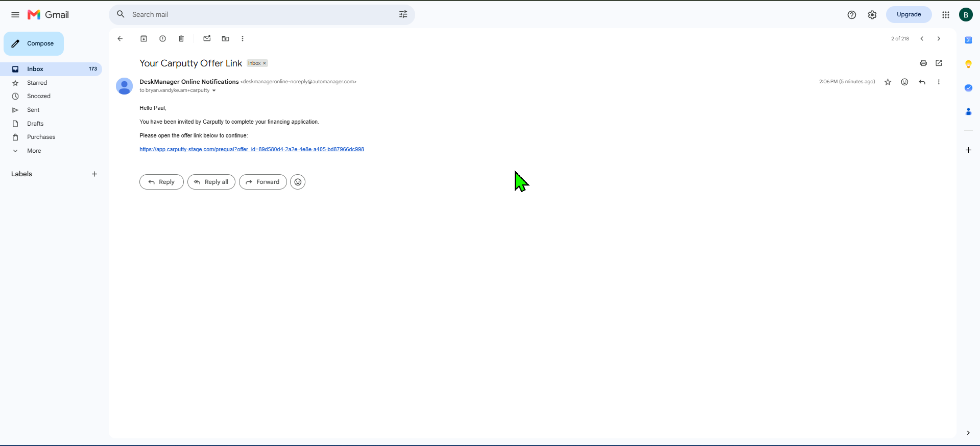Click the Reply button below email

(x=161, y=182)
